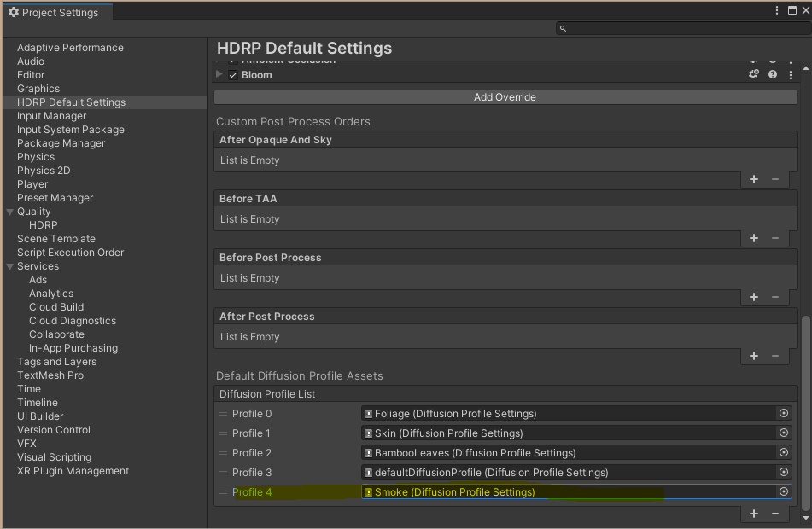The width and height of the screenshot is (812, 529).
Task: Grab drag handle of Profile 2 row
Action: click(223, 453)
